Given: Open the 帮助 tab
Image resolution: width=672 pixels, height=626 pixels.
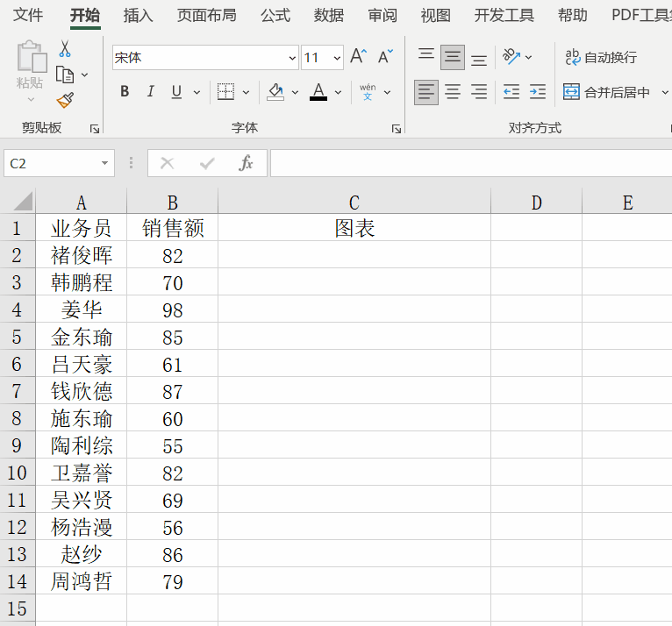Looking at the screenshot, I should (572, 15).
